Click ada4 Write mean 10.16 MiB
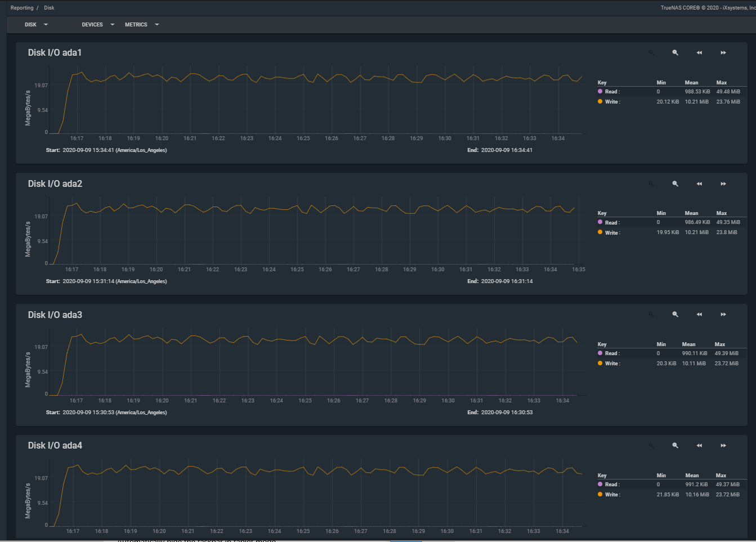This screenshot has width=756, height=542. point(697,495)
